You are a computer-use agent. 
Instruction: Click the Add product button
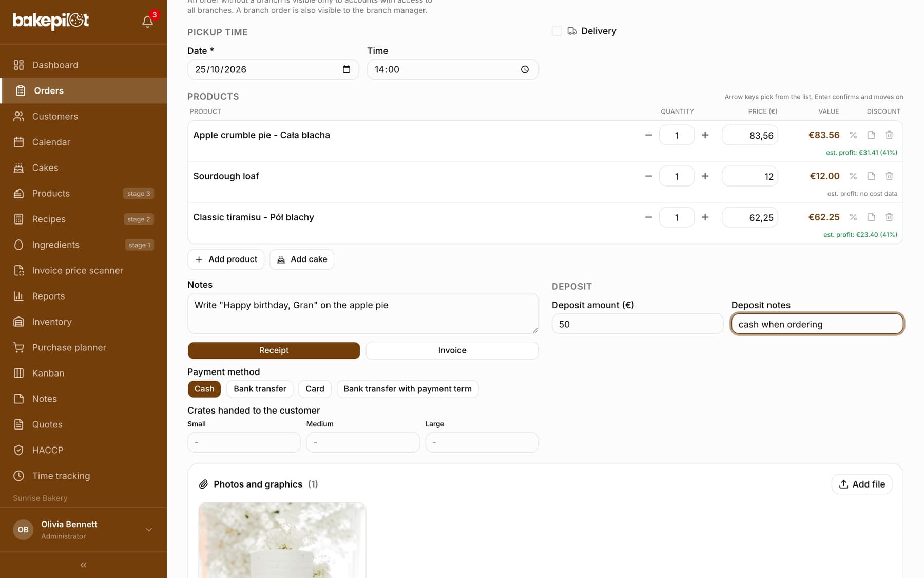(226, 259)
